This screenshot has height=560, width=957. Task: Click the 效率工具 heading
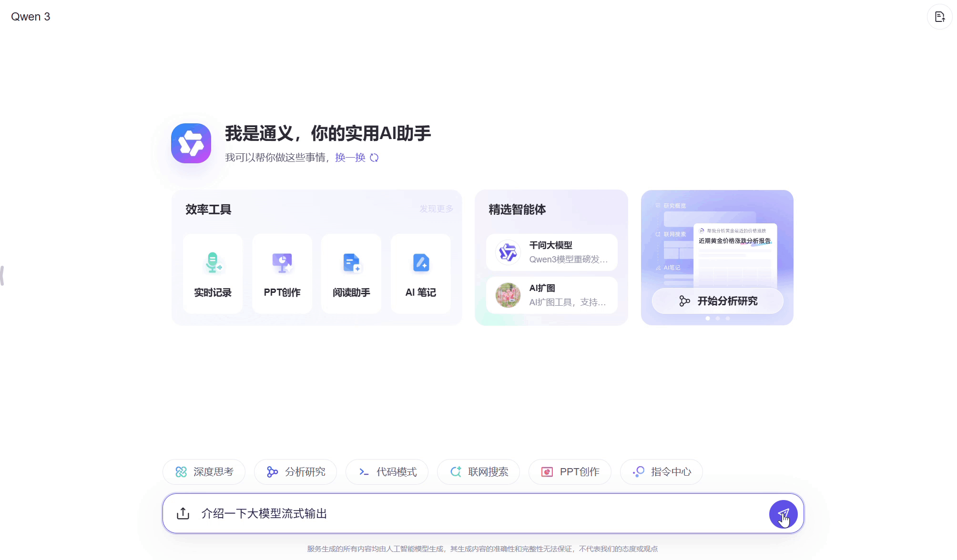click(208, 210)
